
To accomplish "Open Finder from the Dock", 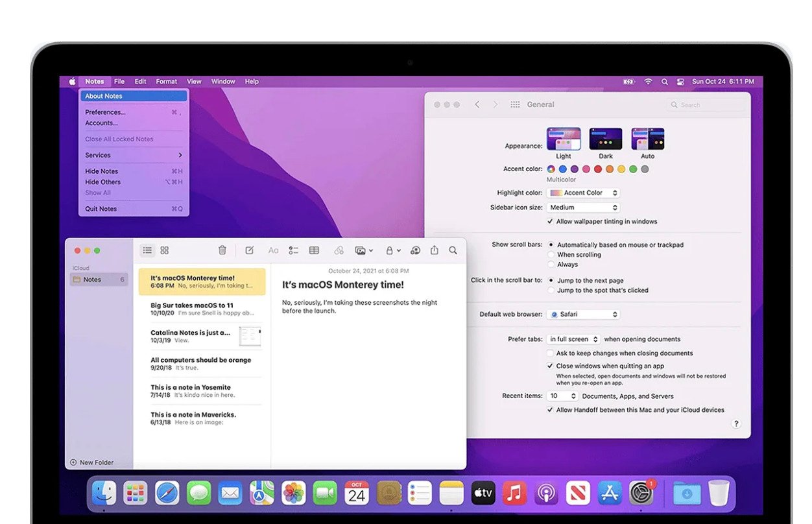I will coord(104,493).
